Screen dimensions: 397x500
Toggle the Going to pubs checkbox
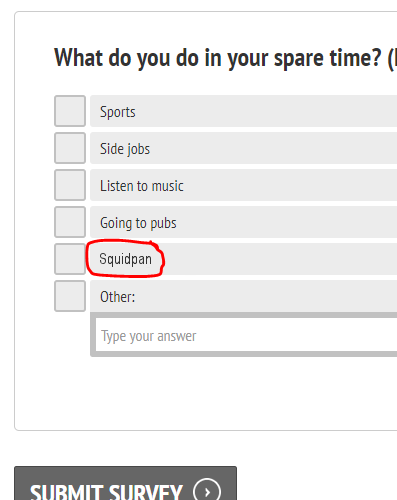pos(70,222)
